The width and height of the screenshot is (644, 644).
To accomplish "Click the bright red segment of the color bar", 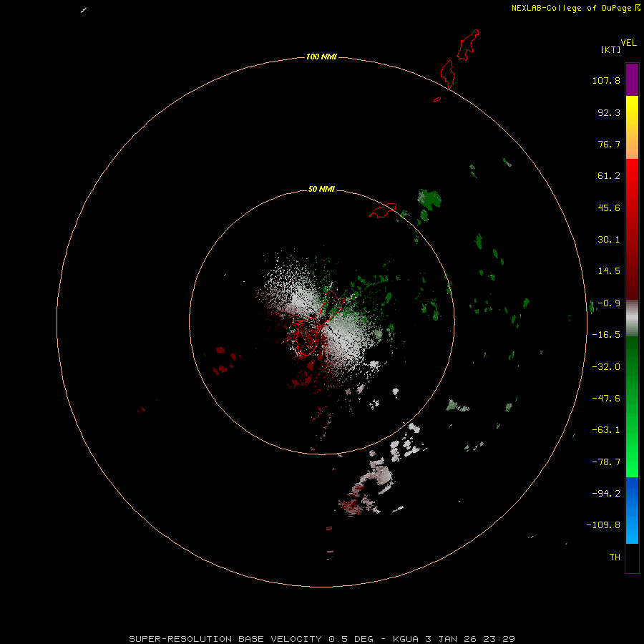I will tap(632, 181).
